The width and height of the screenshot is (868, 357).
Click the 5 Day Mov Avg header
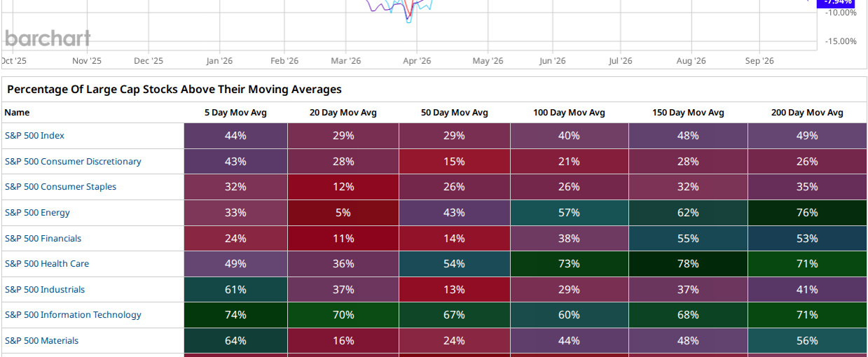[x=235, y=113]
